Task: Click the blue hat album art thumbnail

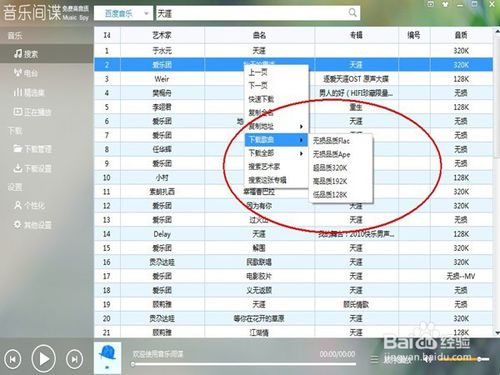Action: point(107,357)
